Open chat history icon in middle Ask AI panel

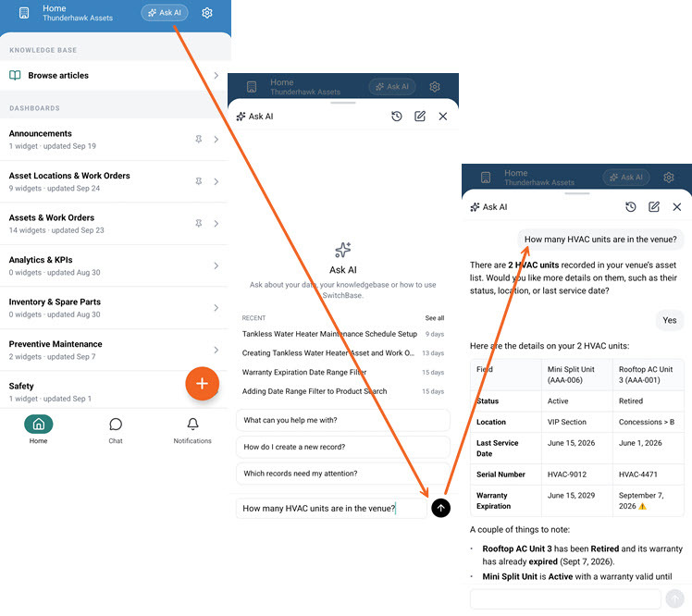(397, 116)
